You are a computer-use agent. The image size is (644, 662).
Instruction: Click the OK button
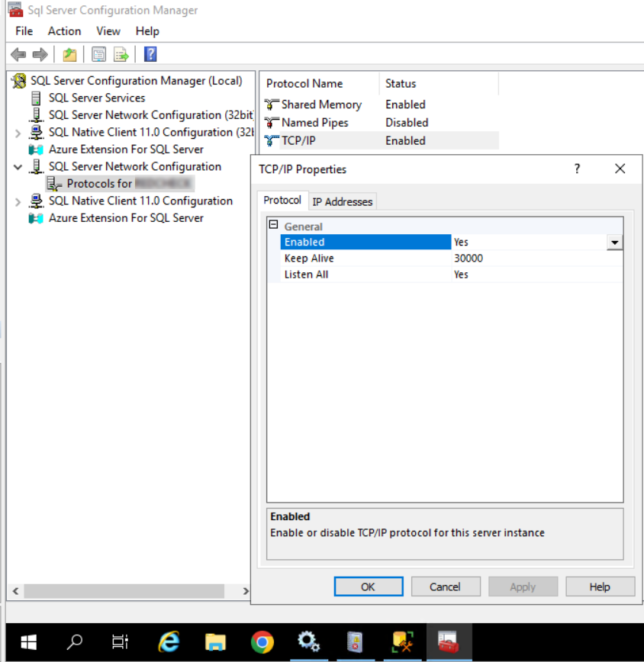[x=369, y=586]
